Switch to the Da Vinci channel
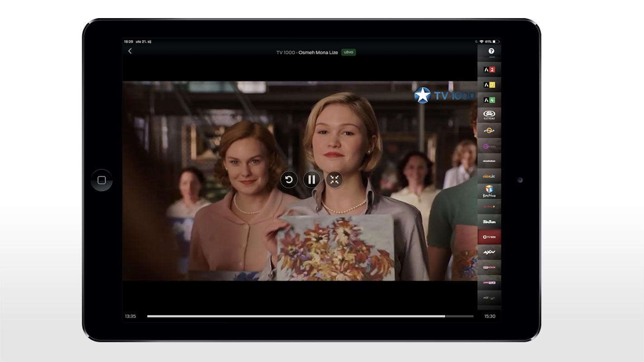The image size is (644, 362). click(x=489, y=206)
